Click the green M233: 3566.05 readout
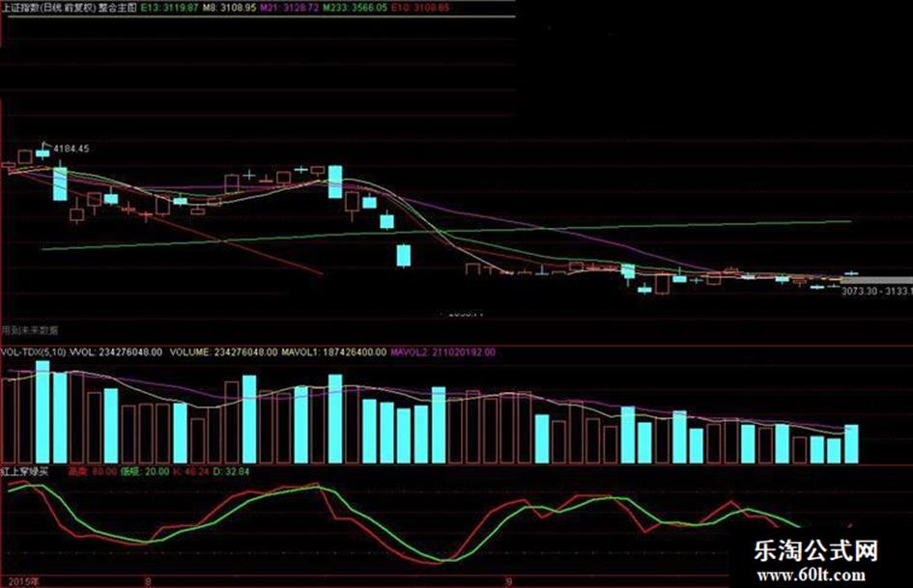This screenshot has height=588, width=913. click(x=355, y=8)
